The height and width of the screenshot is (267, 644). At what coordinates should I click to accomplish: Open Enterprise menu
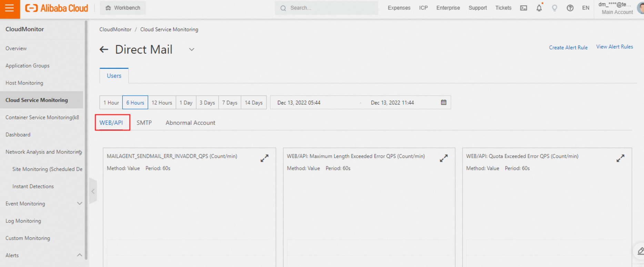coord(448,8)
